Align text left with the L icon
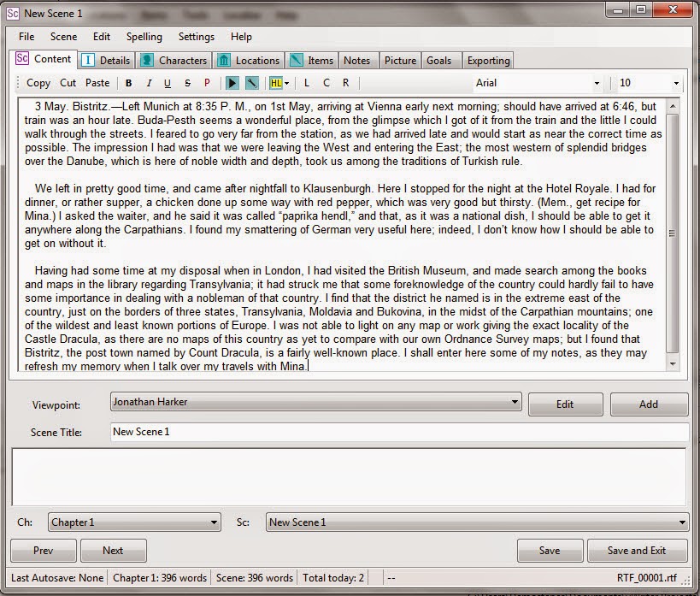The width and height of the screenshot is (700, 596). click(306, 82)
